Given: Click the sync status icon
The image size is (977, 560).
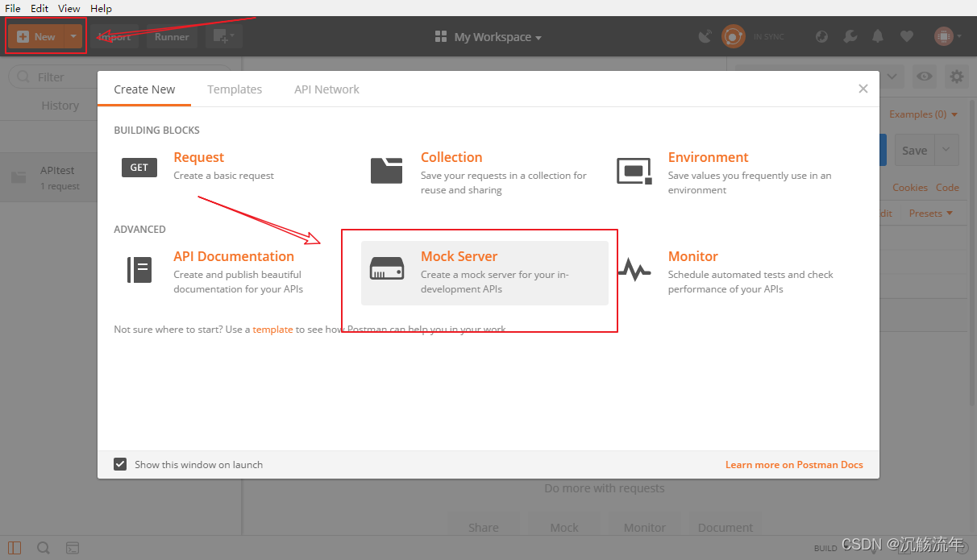Looking at the screenshot, I should [733, 36].
